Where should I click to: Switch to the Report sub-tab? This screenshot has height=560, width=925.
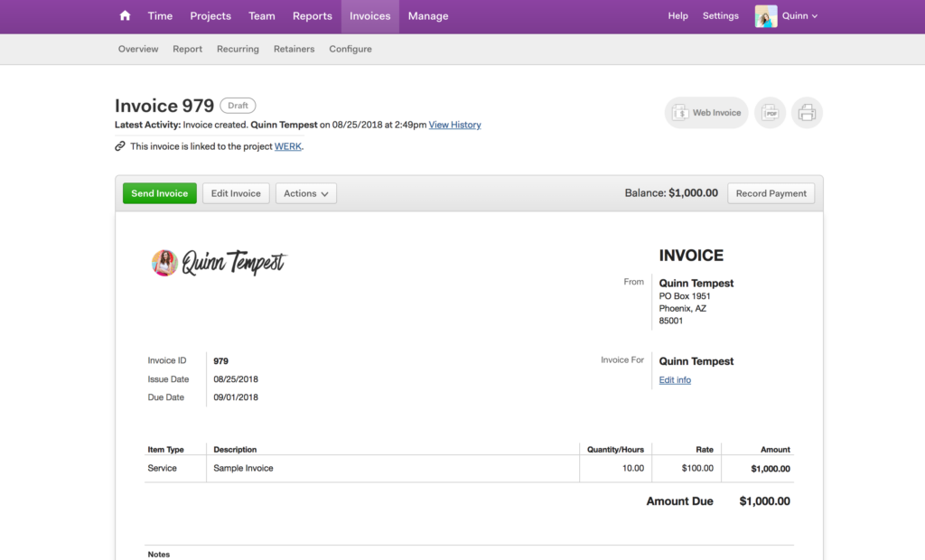coord(188,49)
